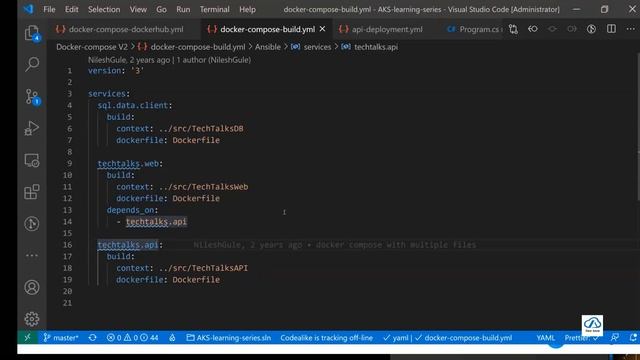Open the File menu
Image resolution: width=640 pixels, height=360 pixels.
pyautogui.click(x=49, y=9)
